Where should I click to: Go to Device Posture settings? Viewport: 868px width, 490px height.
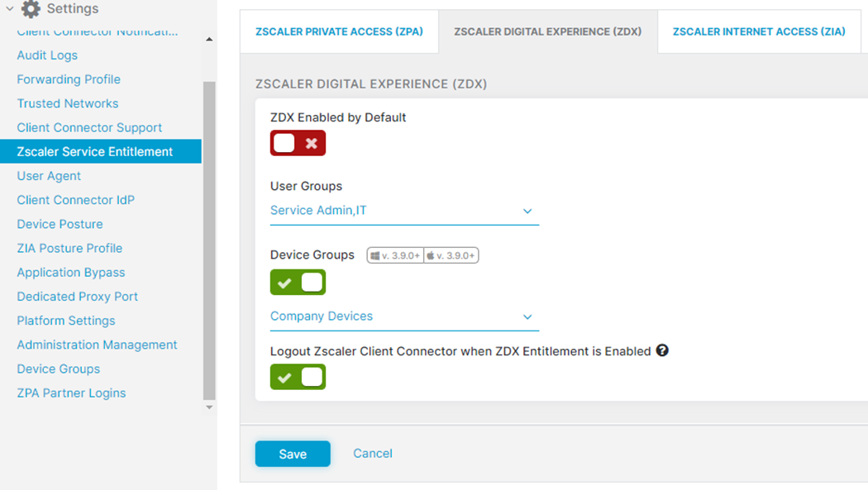(60, 224)
